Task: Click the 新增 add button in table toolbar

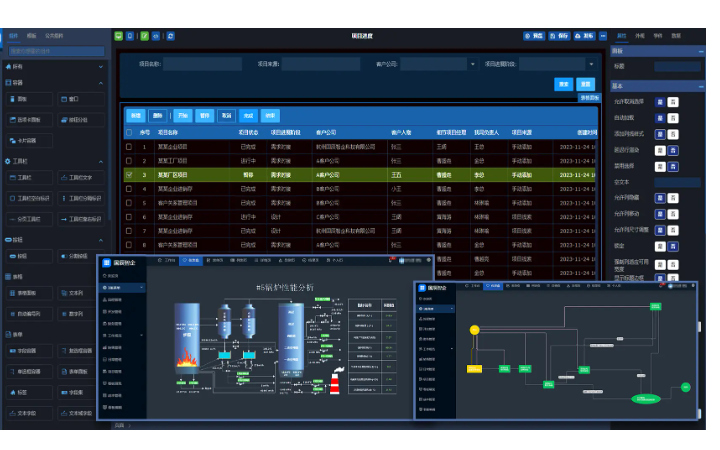Action: pos(136,116)
